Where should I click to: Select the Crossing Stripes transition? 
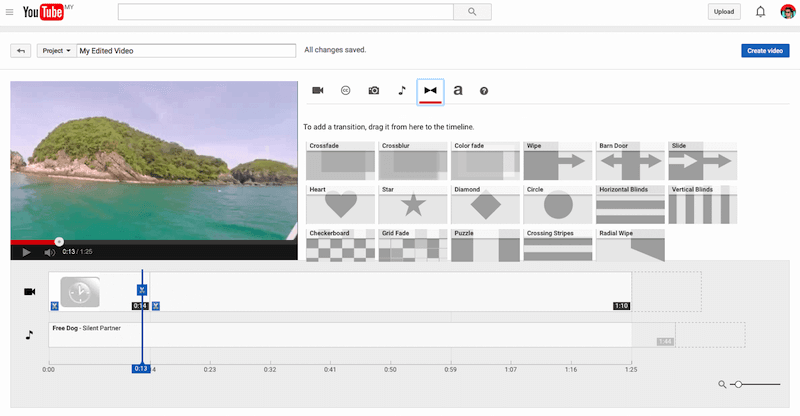[558, 246]
